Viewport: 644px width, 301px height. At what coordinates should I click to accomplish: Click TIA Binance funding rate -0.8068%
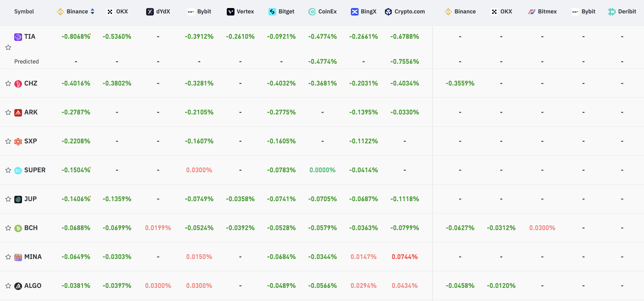coord(76,37)
